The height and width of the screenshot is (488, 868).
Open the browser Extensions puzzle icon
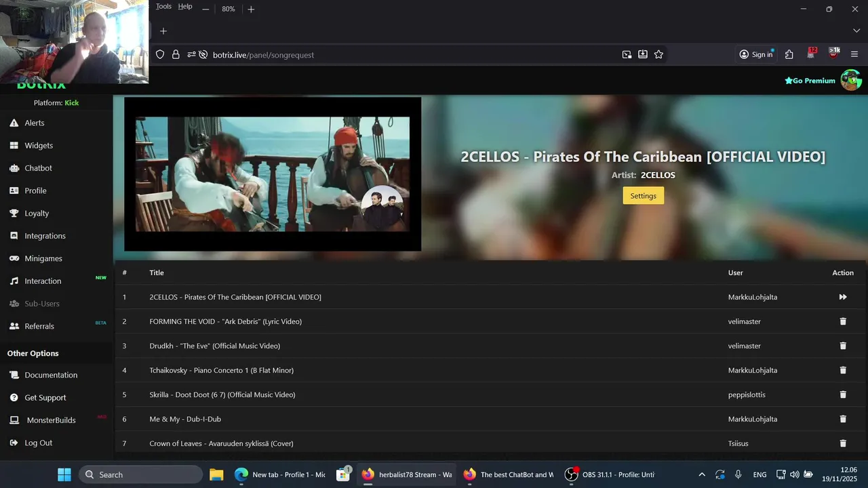789,54
